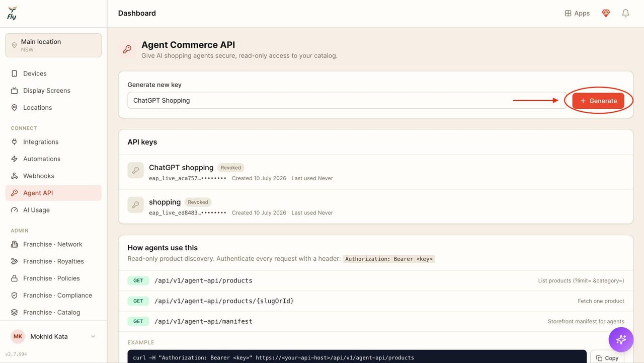
Task: Expand the Mokhld Kata user menu chevron
Action: click(x=93, y=337)
